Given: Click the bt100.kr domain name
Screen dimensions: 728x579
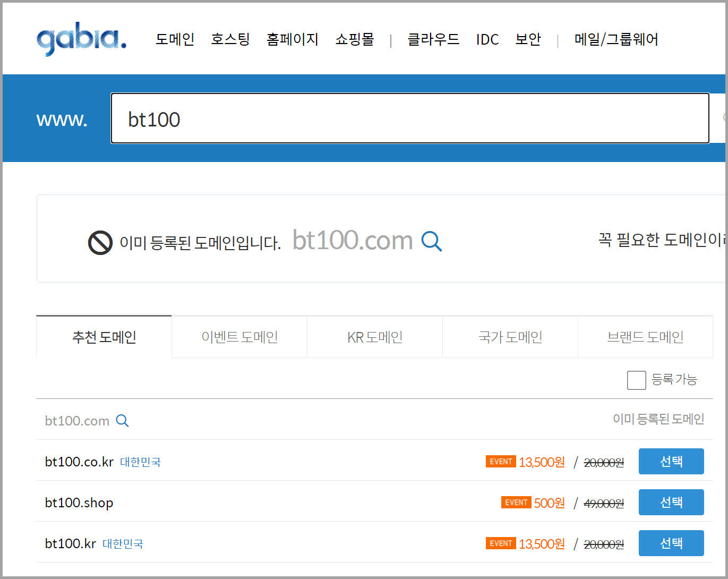Looking at the screenshot, I should [x=71, y=543].
